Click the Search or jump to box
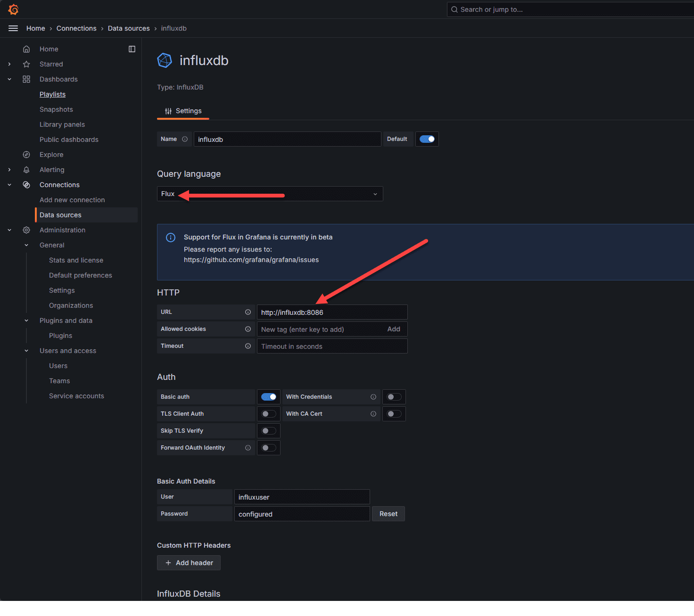The height and width of the screenshot is (616, 694). click(x=570, y=9)
